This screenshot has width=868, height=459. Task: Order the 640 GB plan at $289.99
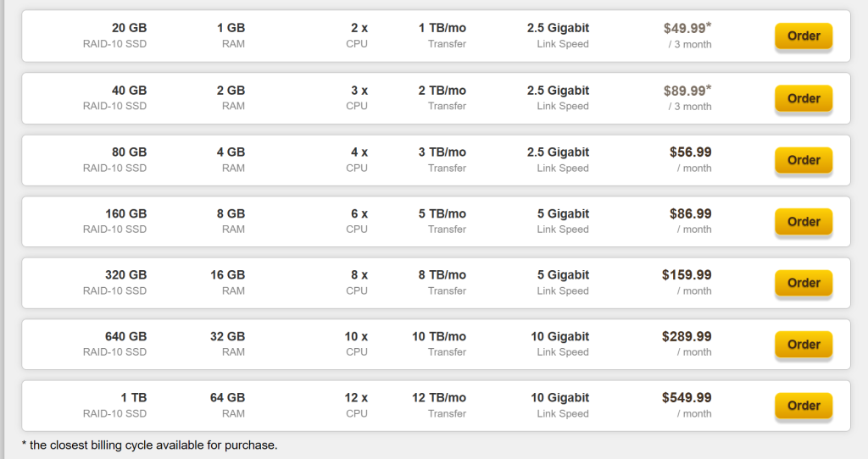(804, 345)
